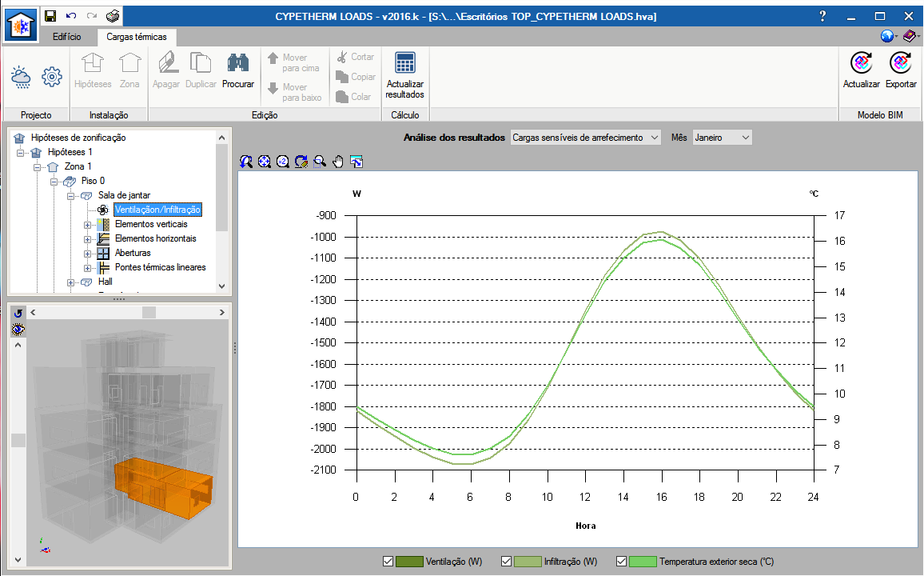Expand the Hall tree node

pyautogui.click(x=70, y=282)
